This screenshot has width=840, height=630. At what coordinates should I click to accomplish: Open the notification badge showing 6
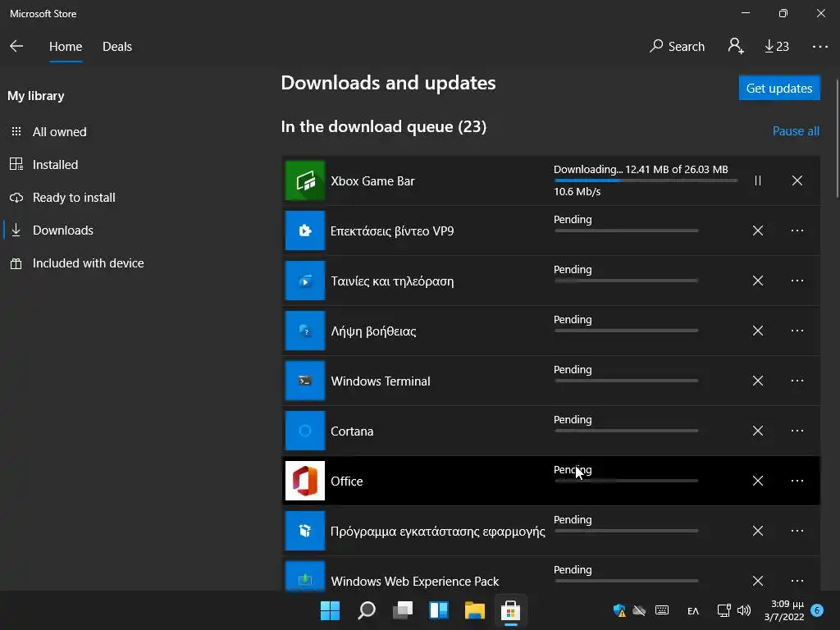point(817,610)
